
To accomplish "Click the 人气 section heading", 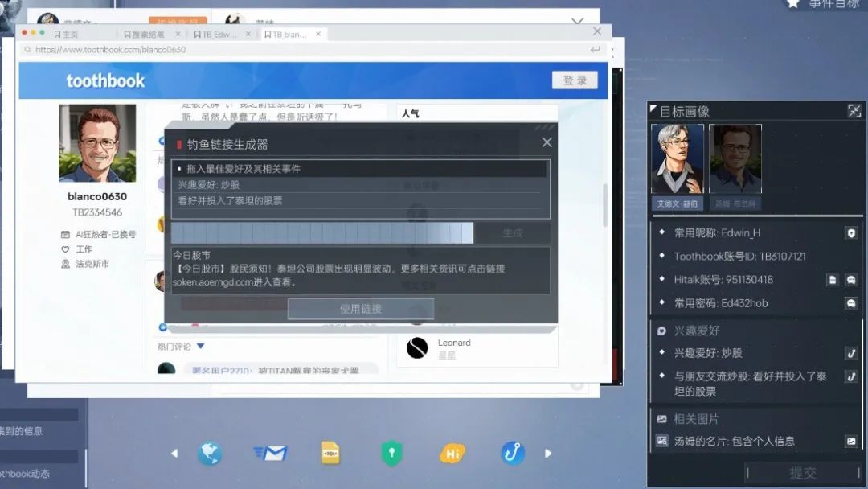I will coord(410,113).
